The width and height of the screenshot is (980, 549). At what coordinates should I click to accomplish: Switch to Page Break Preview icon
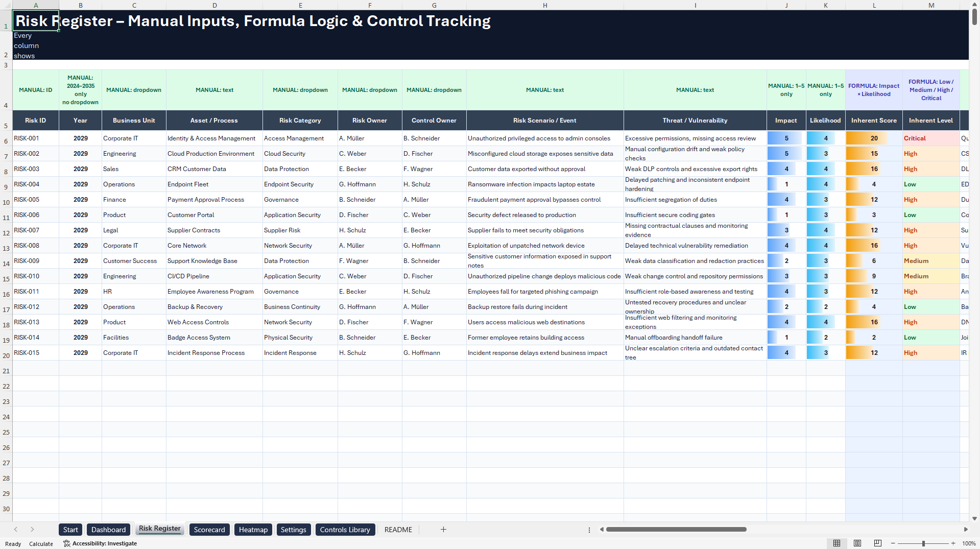pos(878,543)
